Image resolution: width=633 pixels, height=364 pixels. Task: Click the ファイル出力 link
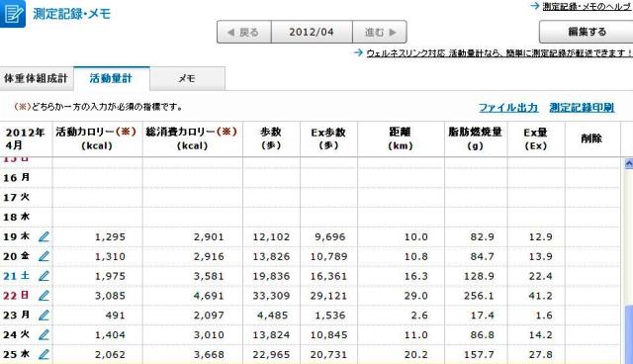(x=508, y=108)
